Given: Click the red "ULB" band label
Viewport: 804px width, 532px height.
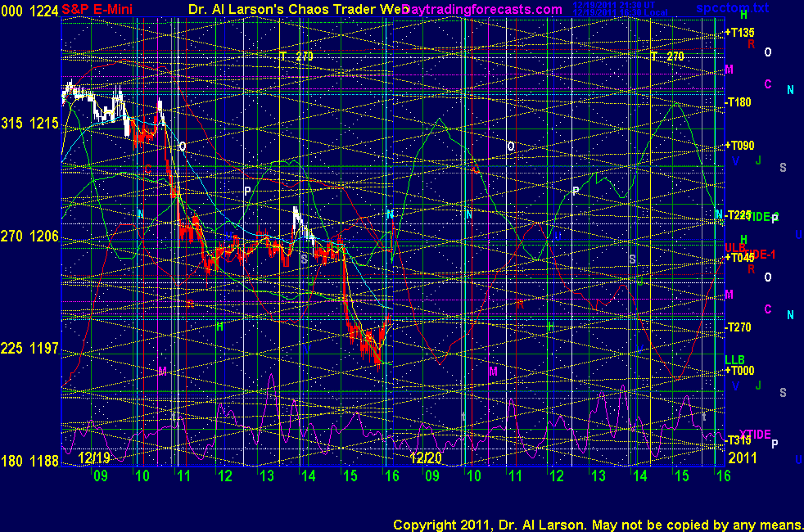Looking at the screenshot, I should tap(735, 248).
